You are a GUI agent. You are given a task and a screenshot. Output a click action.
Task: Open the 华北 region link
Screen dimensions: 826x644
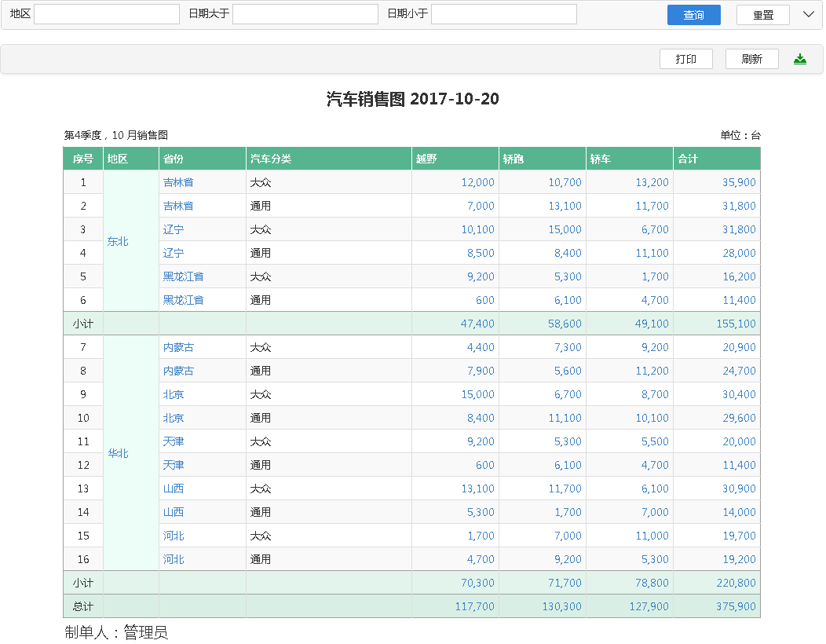[x=118, y=453]
